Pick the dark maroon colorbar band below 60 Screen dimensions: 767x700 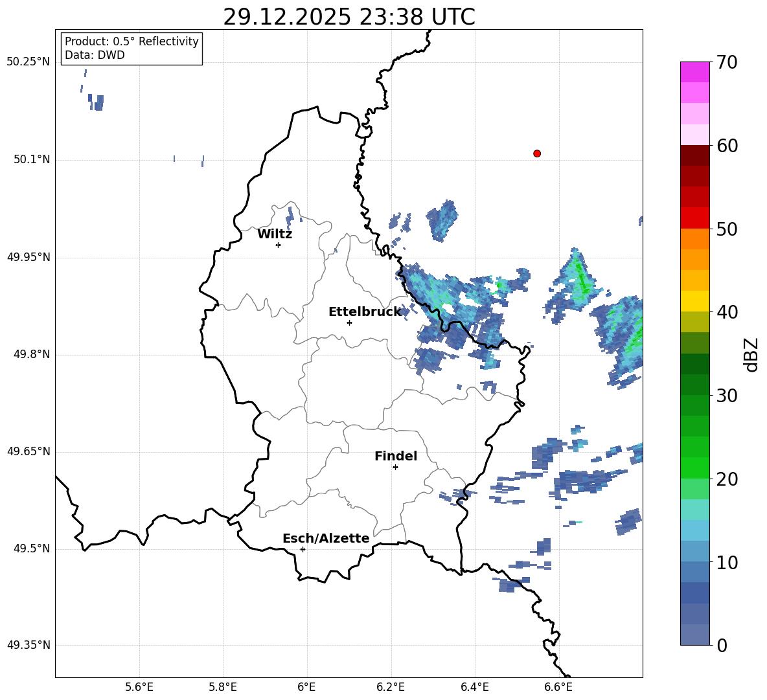(x=694, y=155)
